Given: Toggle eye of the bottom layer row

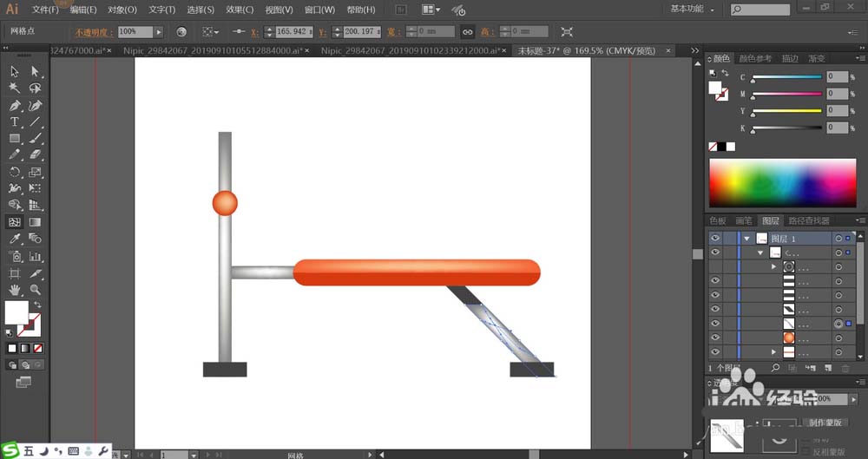Looking at the screenshot, I should [715, 351].
